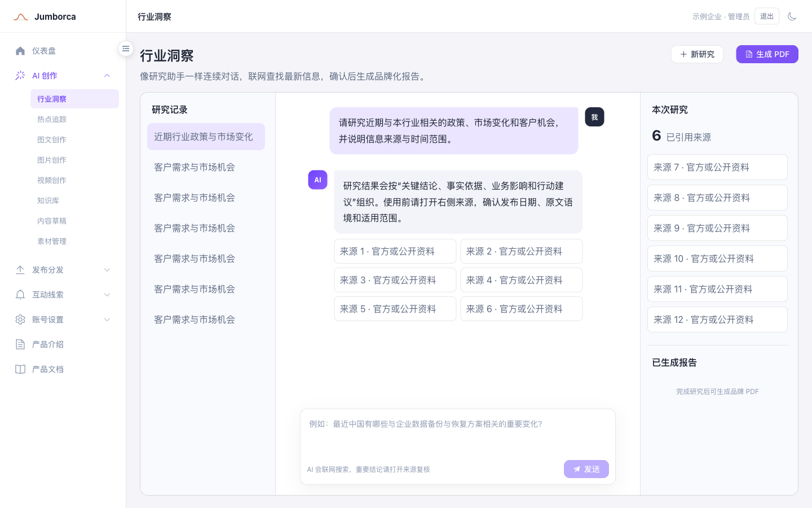Open 内容草稿 menu item
This screenshot has height=508, width=812.
74,221
